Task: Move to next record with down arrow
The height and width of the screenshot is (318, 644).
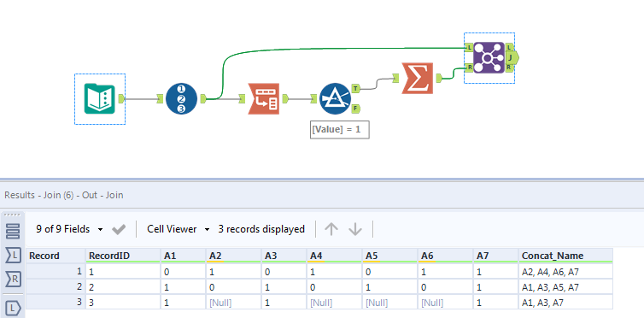Action: pos(355,229)
